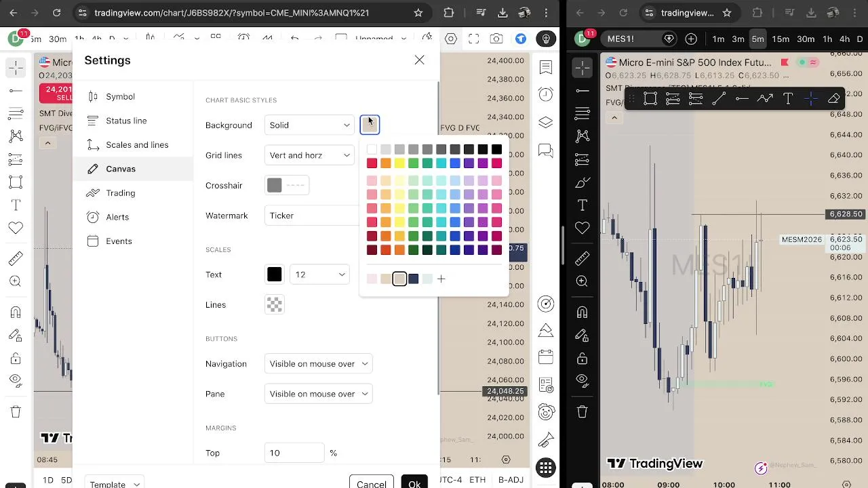Toggle stay in drawing mode pencil-lock
This screenshot has height=488, width=868.
pos(582,335)
